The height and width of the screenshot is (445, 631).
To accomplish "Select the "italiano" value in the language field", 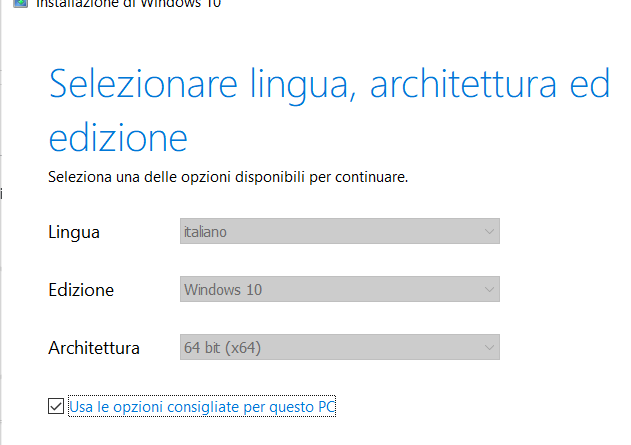I will (206, 232).
